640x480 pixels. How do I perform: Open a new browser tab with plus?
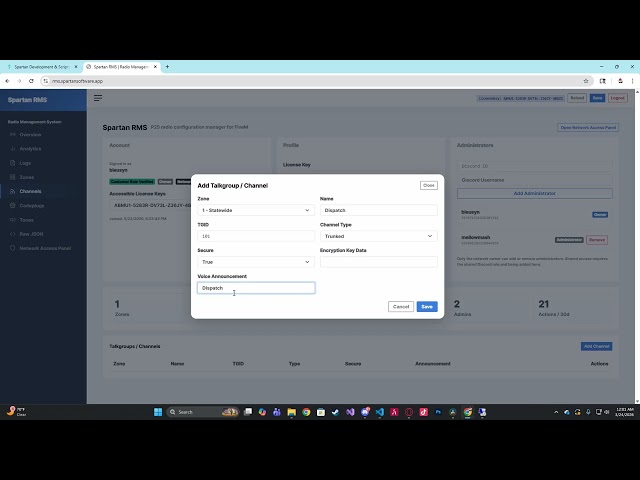click(167, 67)
